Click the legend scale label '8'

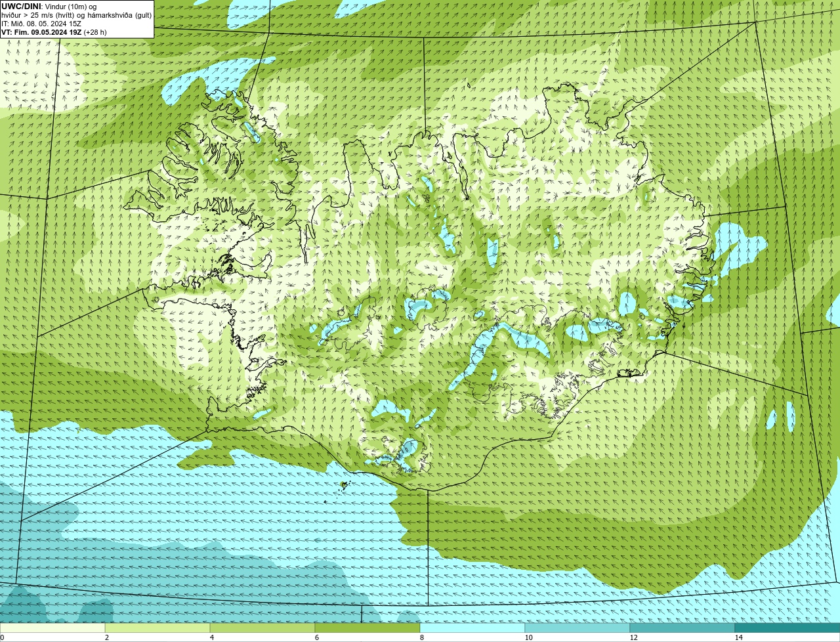[422, 637]
